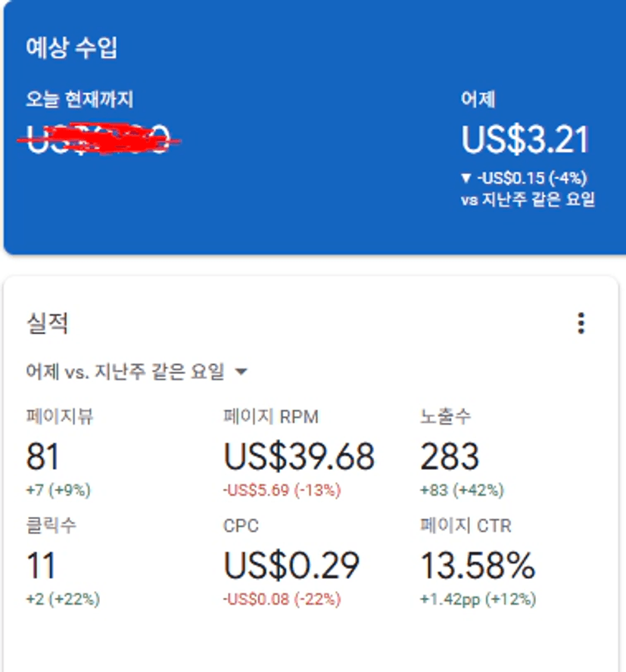Click the 실적 card heading
This screenshot has width=626, height=672.
point(47,324)
